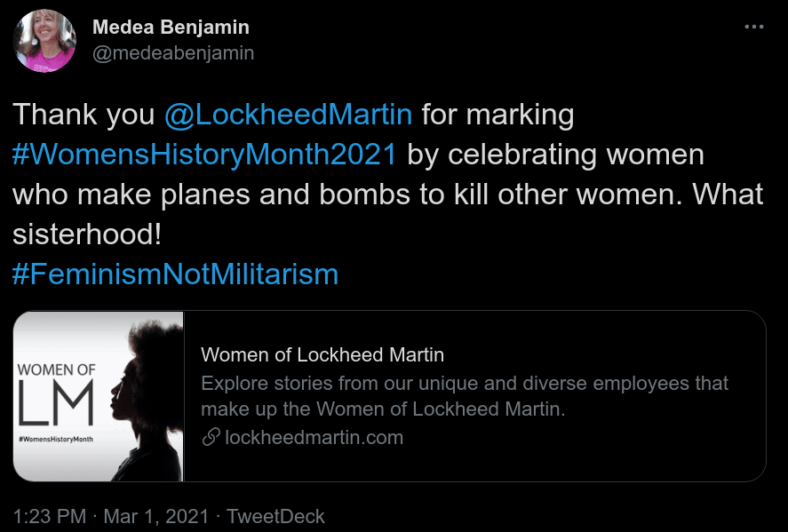Open the more options ellipsis menu
Image resolution: width=788 pixels, height=532 pixels.
pyautogui.click(x=753, y=27)
